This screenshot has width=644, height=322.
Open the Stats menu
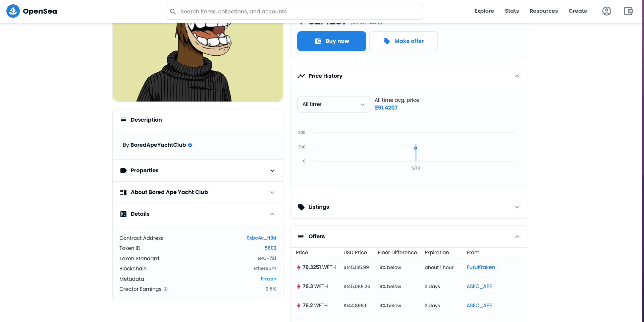(512, 11)
